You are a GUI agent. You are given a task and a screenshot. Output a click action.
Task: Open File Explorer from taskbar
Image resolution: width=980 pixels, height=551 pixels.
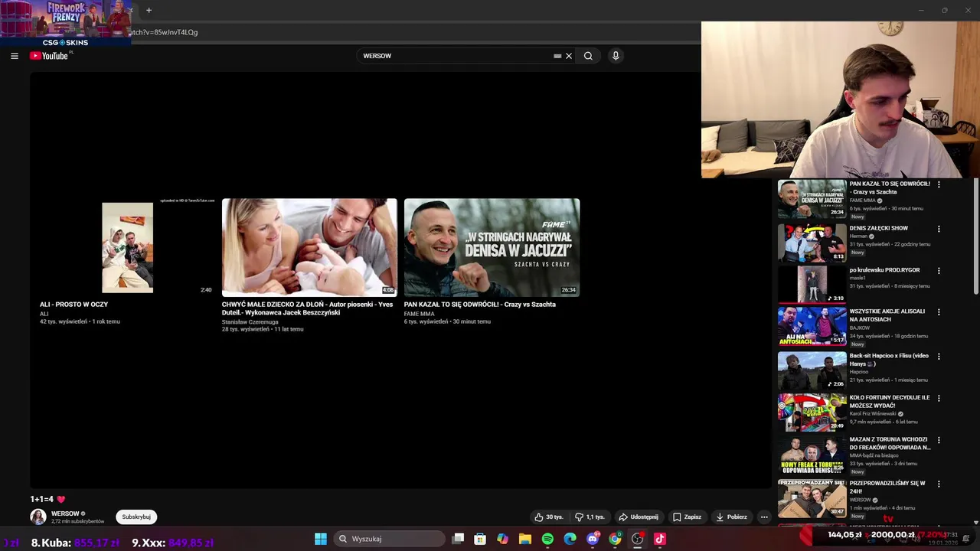tap(525, 539)
